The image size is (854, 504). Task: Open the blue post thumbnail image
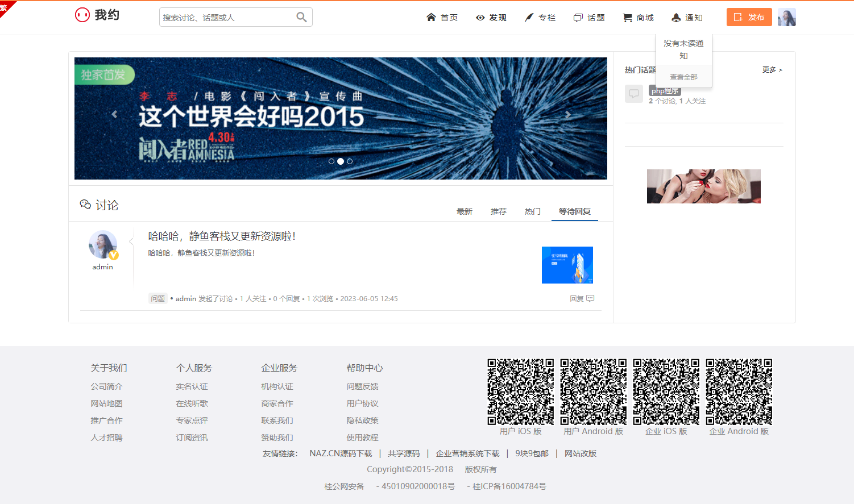[x=567, y=265]
